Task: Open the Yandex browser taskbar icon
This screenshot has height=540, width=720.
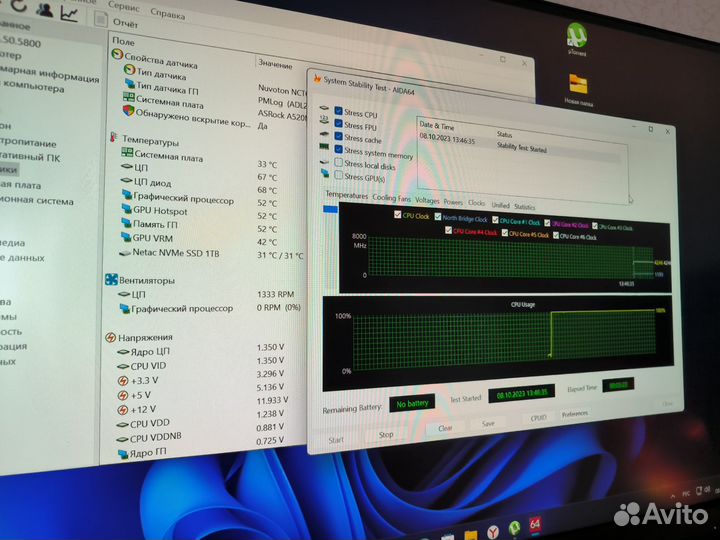Action: coord(492,533)
